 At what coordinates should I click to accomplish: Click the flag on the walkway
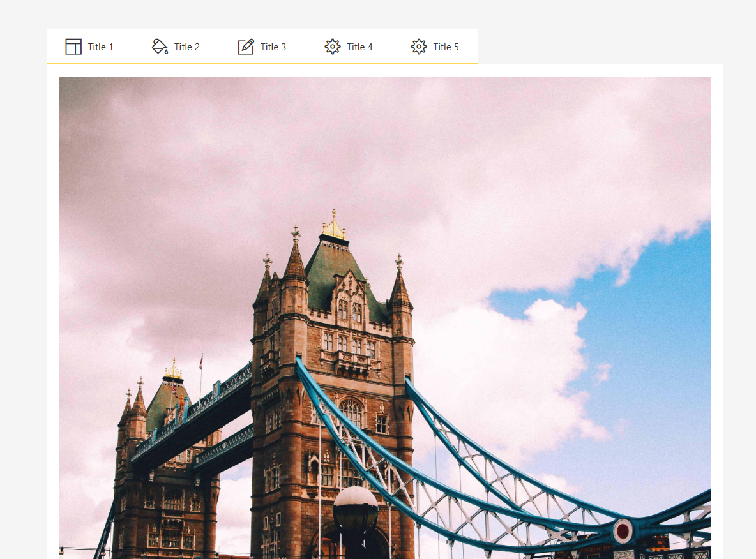click(x=201, y=362)
